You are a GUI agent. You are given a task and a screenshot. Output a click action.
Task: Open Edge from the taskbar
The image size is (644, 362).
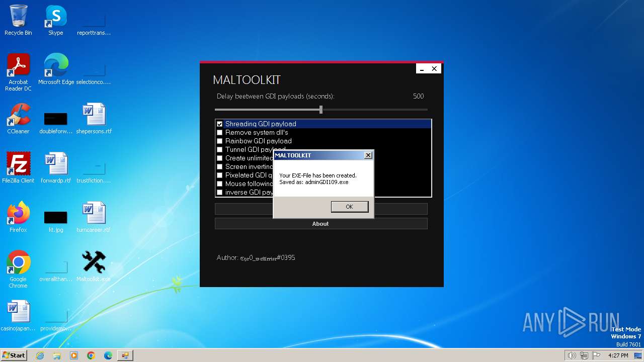point(108,355)
